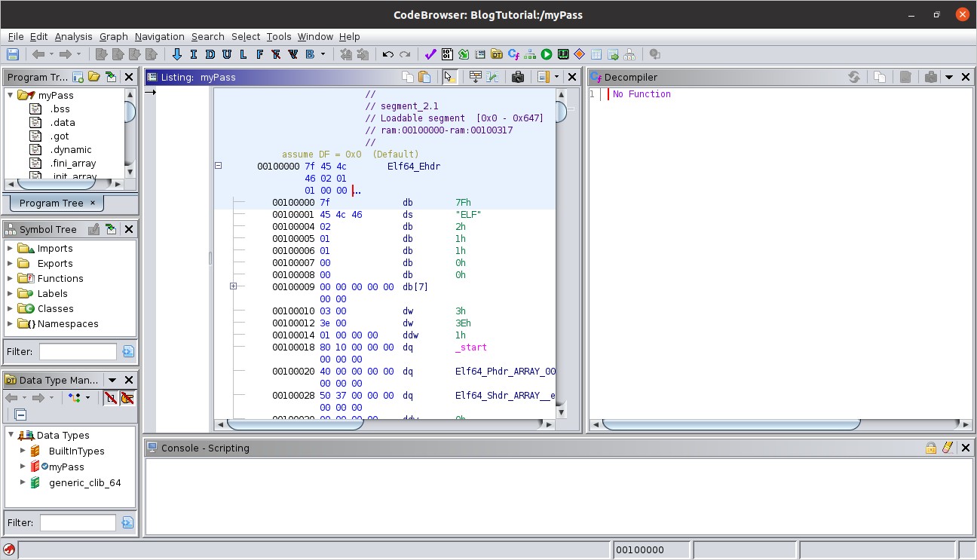Expand the Classes folder in Symbol Tree
The height and width of the screenshot is (560, 977).
[x=11, y=309]
